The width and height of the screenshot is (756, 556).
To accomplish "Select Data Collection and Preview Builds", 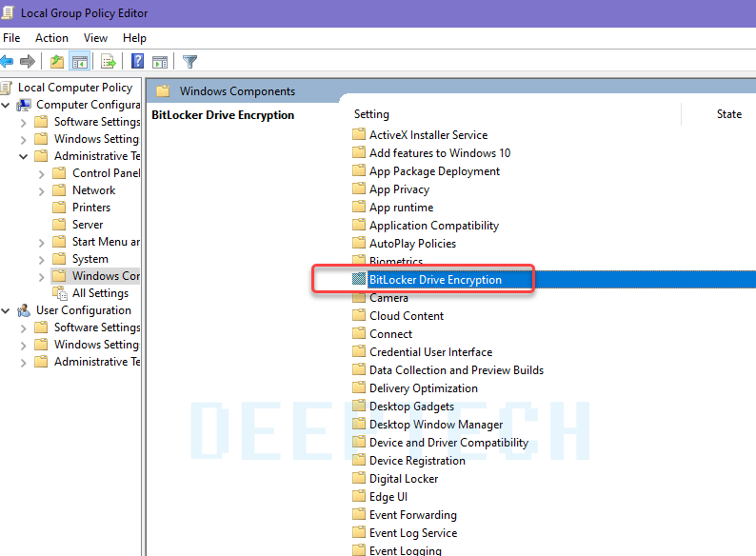I will coord(456,369).
